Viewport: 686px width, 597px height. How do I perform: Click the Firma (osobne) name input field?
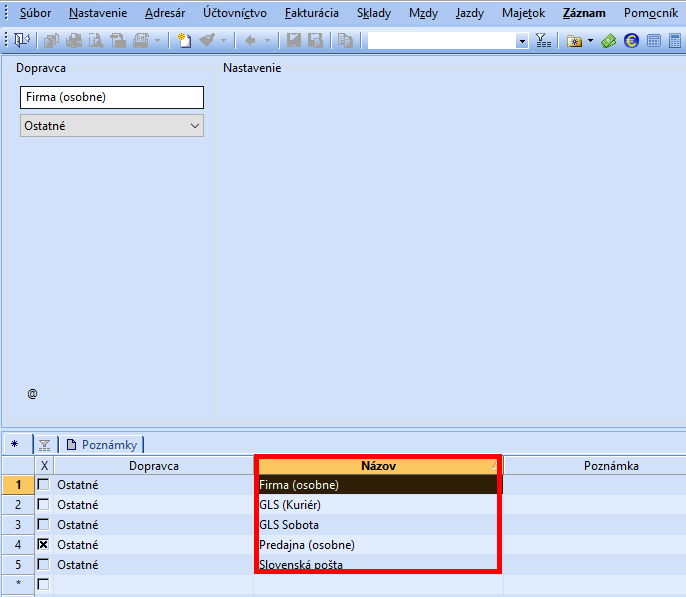pos(112,97)
